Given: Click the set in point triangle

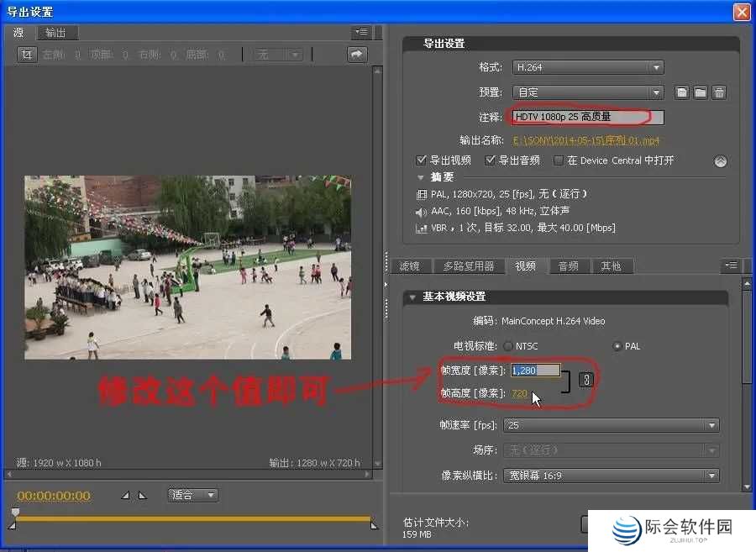Looking at the screenshot, I should 126,496.
